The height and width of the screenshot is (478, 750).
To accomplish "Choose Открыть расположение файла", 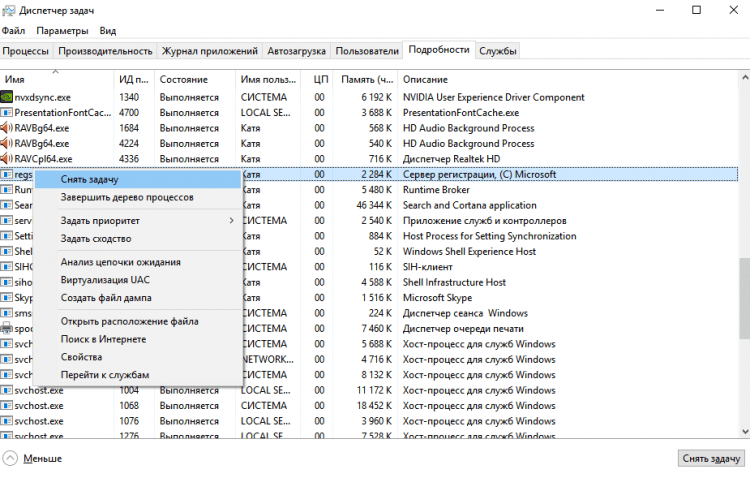I will click(138, 321).
